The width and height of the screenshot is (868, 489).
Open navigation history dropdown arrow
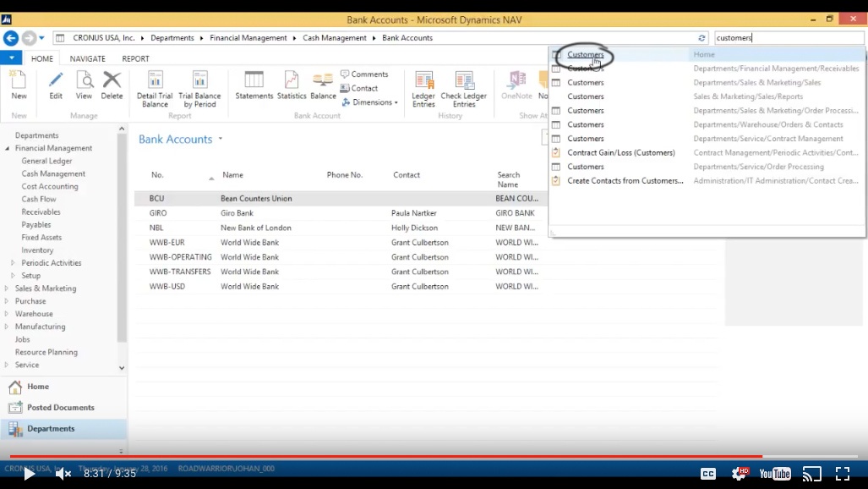41,38
